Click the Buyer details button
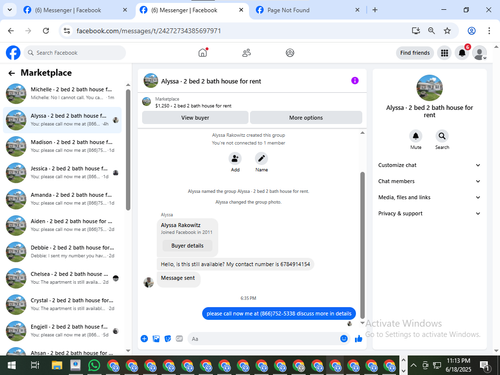The height and width of the screenshot is (375, 500). pyautogui.click(x=187, y=246)
